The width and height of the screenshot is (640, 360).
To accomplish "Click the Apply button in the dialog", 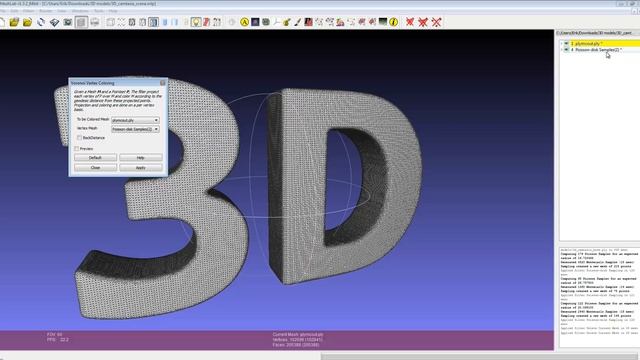I will pyautogui.click(x=141, y=168).
